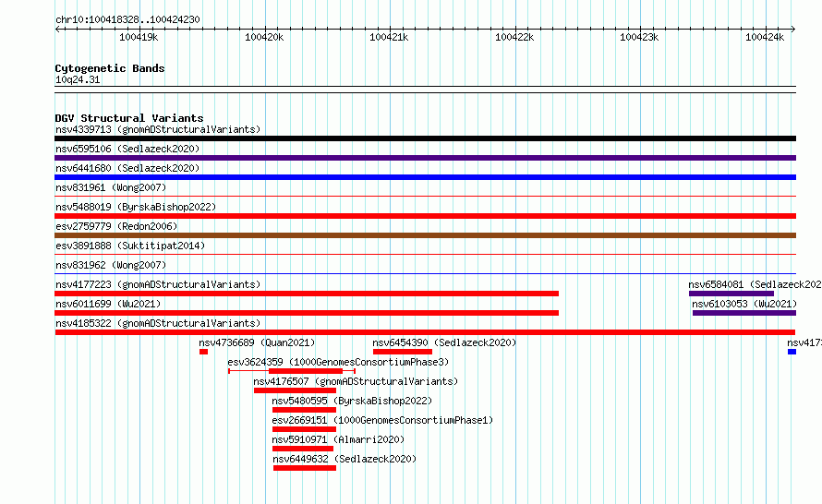Open nsv5910971 (Almarri2020) label
This screenshot has width=822, height=504.
338,439
